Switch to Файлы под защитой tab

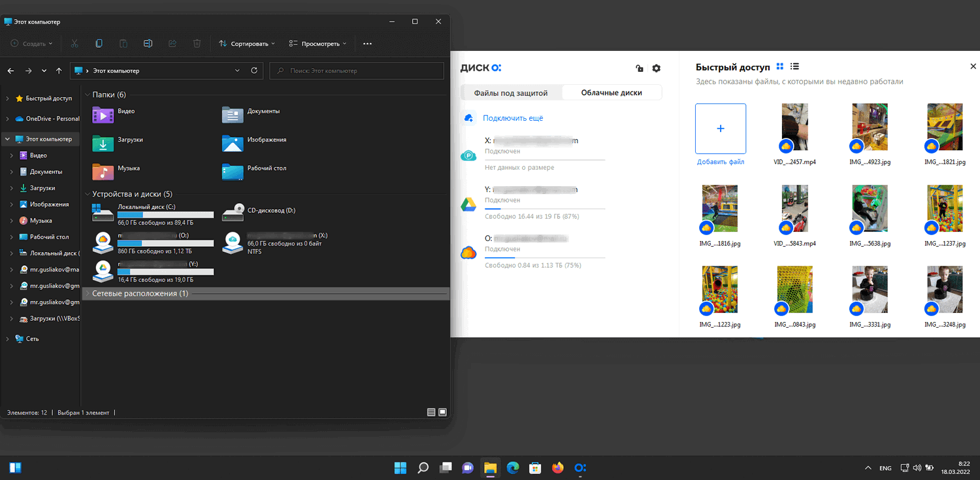(x=510, y=93)
